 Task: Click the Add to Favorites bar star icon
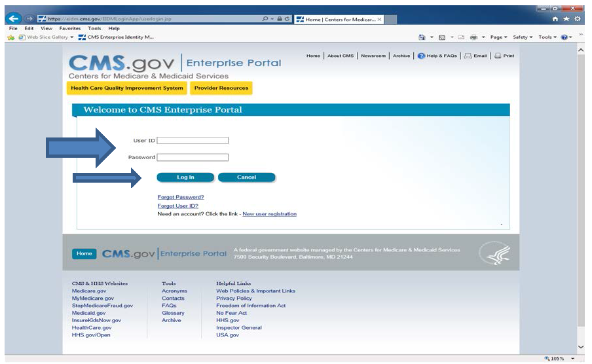(11, 37)
